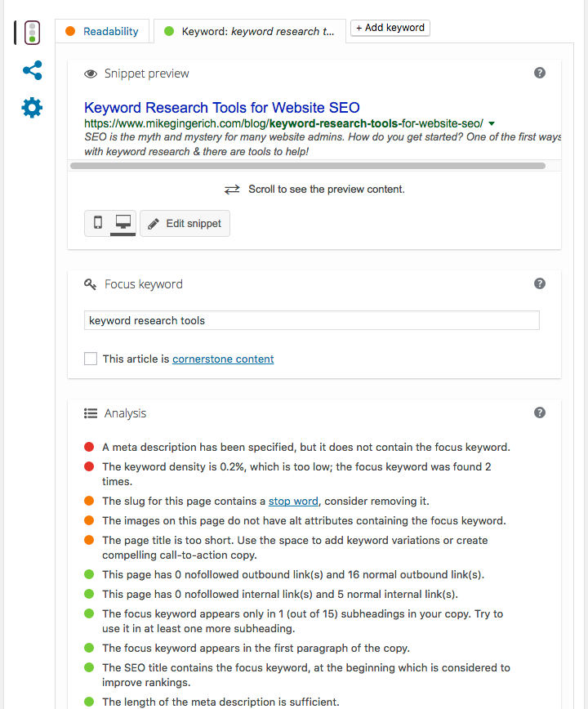Open the cornerstone content link
588x709 pixels.
223,359
